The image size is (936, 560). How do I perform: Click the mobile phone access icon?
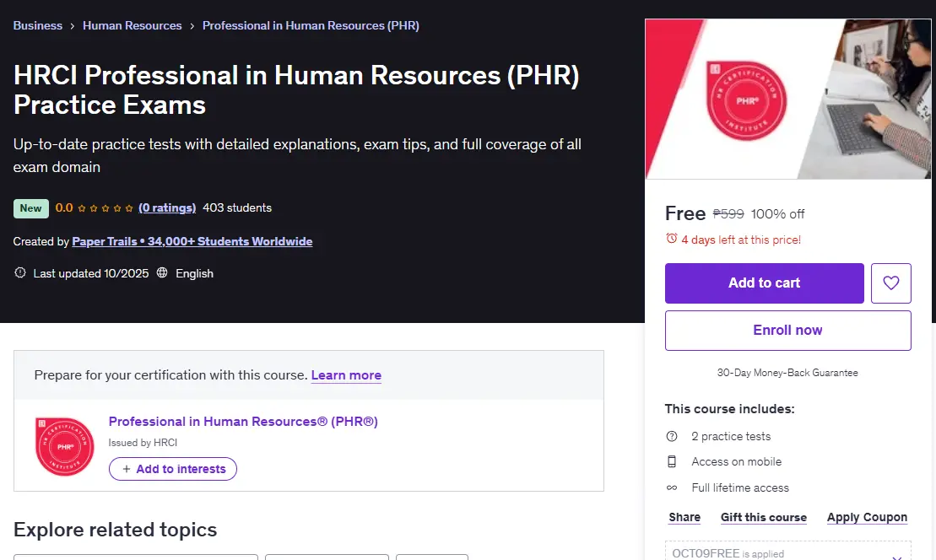pyautogui.click(x=672, y=461)
